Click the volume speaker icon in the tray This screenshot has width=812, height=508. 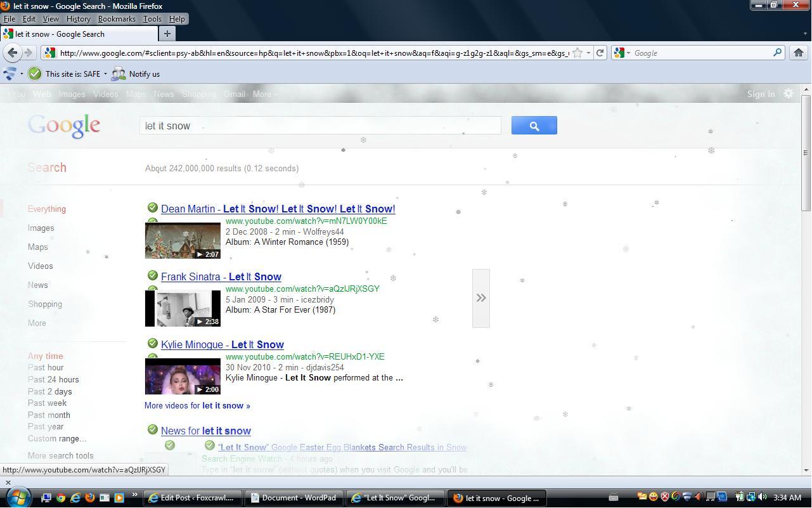coord(762,498)
